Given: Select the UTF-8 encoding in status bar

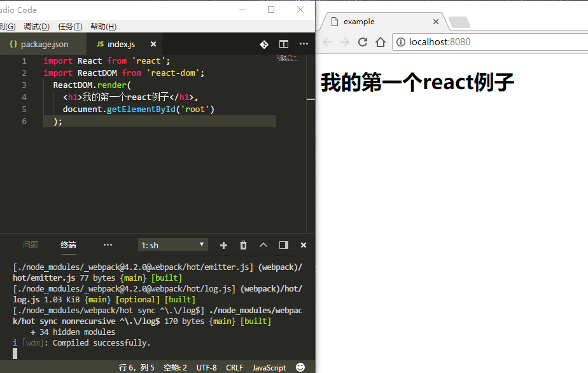Looking at the screenshot, I should click(x=207, y=368).
